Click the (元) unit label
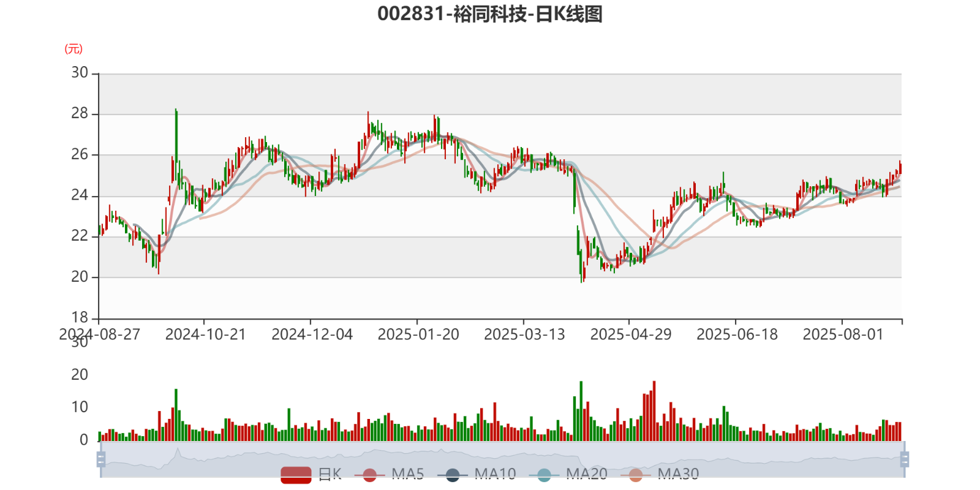This screenshot has width=980, height=490. tap(73, 49)
